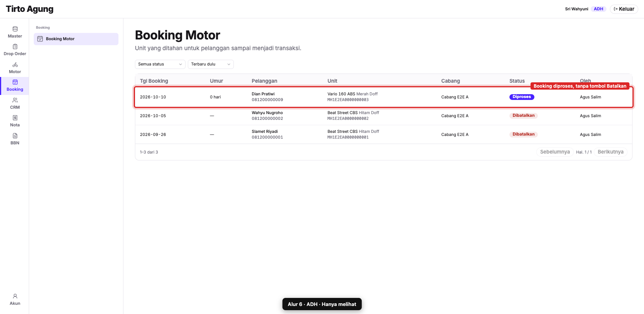Click the Berikutnya pagination button

611,152
